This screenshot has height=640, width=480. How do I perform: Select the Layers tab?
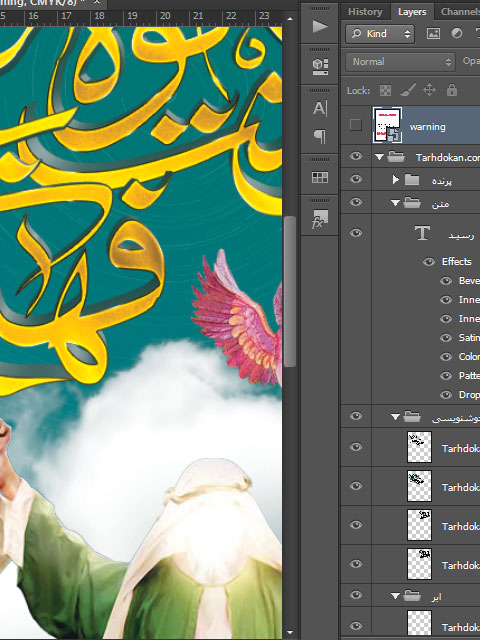click(412, 12)
